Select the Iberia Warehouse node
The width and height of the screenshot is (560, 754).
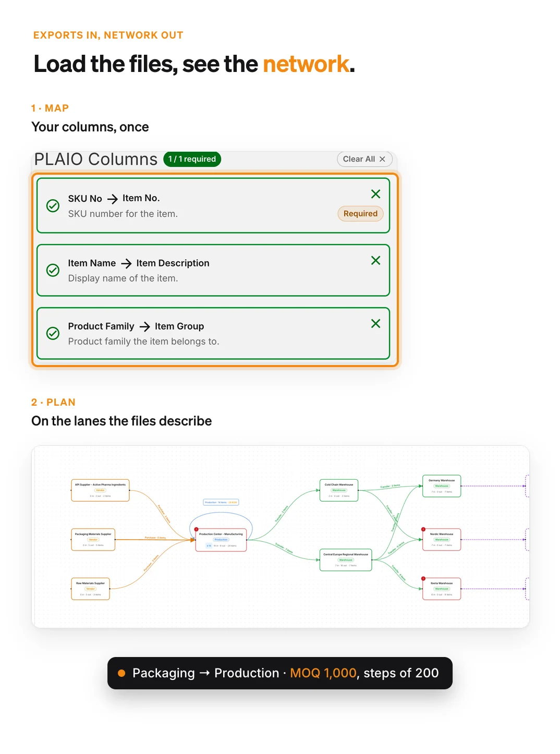(442, 589)
